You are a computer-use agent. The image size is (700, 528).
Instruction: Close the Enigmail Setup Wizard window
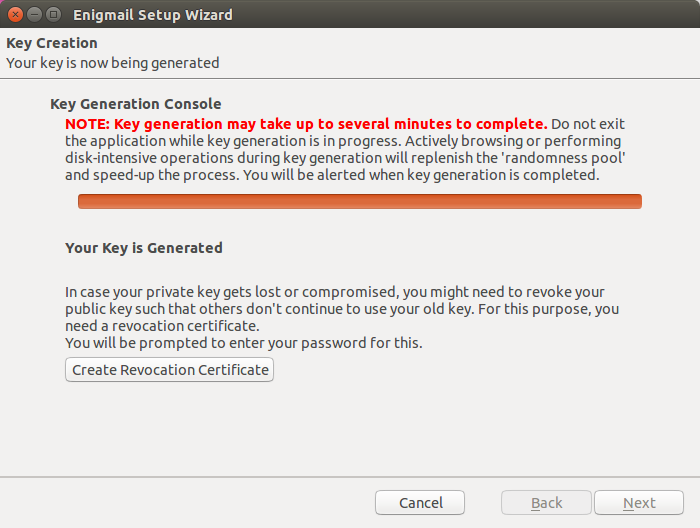tap(14, 15)
